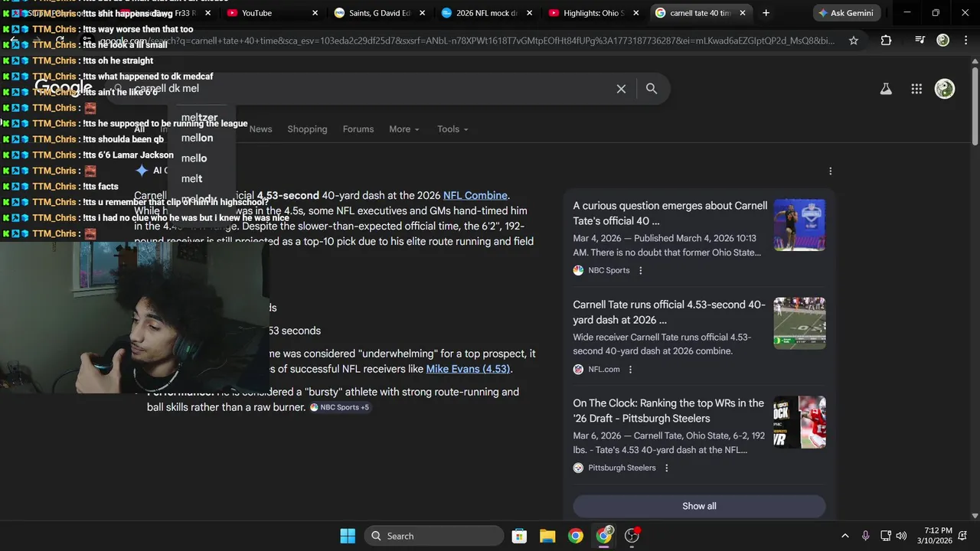Image resolution: width=980 pixels, height=551 pixels.
Task: Open the Windows Start menu
Action: click(x=347, y=536)
